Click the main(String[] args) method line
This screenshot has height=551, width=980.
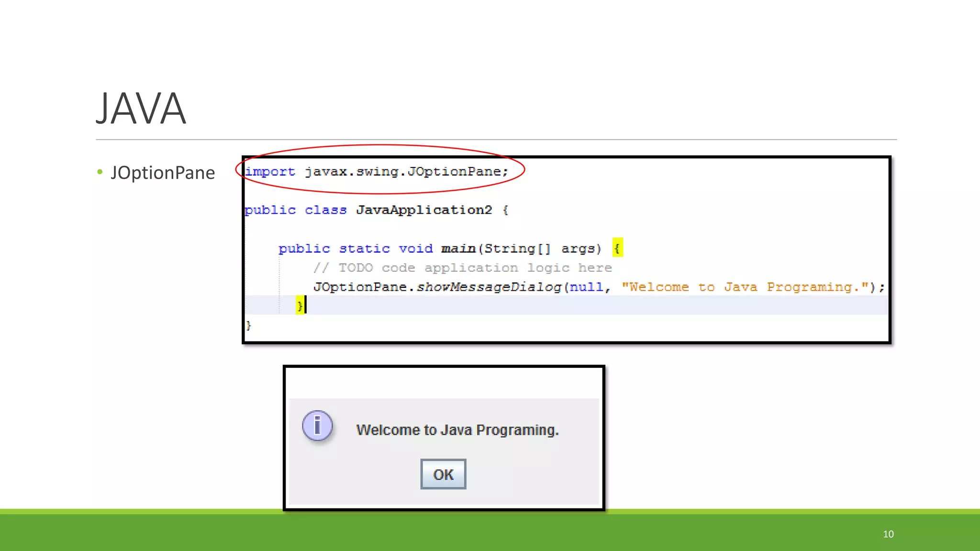tap(450, 249)
